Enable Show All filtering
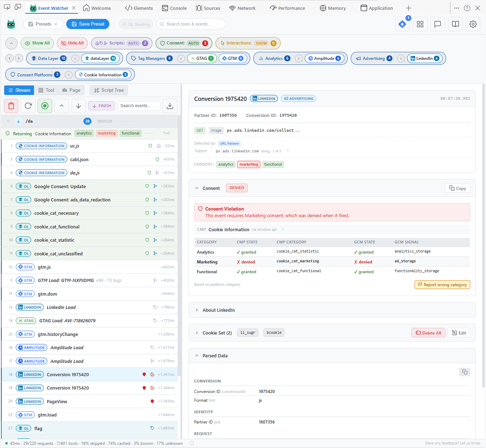Image resolution: width=486 pixels, height=448 pixels. pos(37,43)
